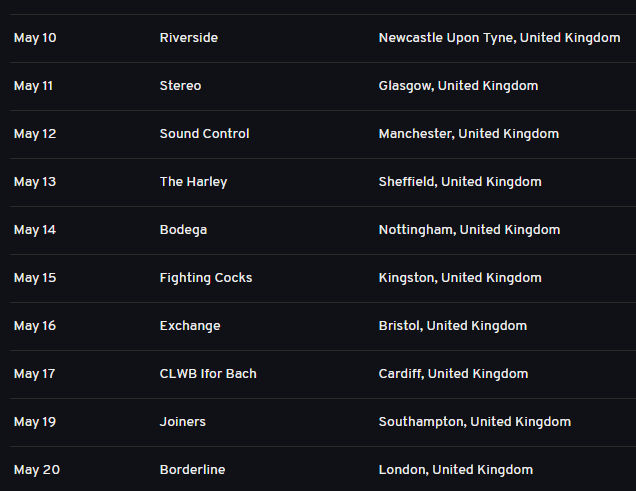Screen dimensions: 636x491
Task: Click the Riverside venue name
Action: point(188,38)
